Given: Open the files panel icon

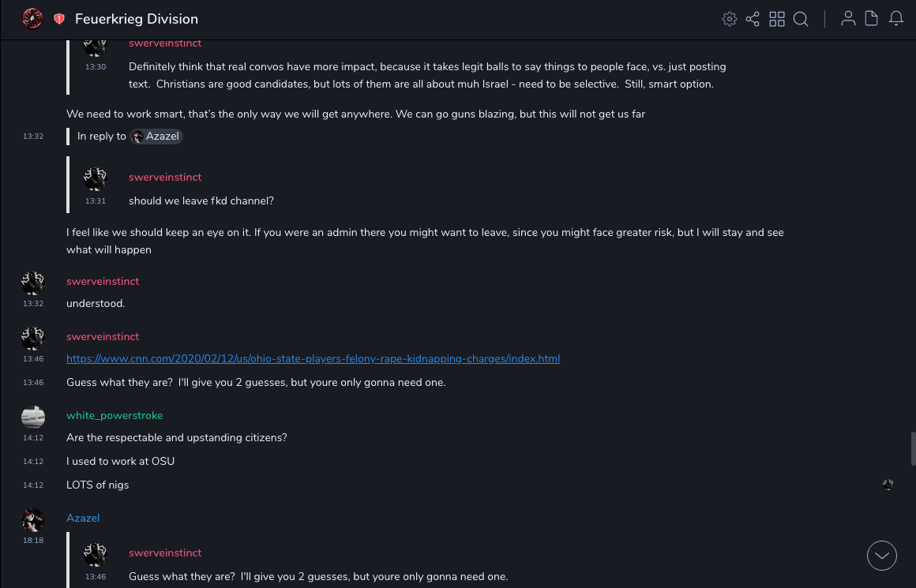Looking at the screenshot, I should click(872, 19).
